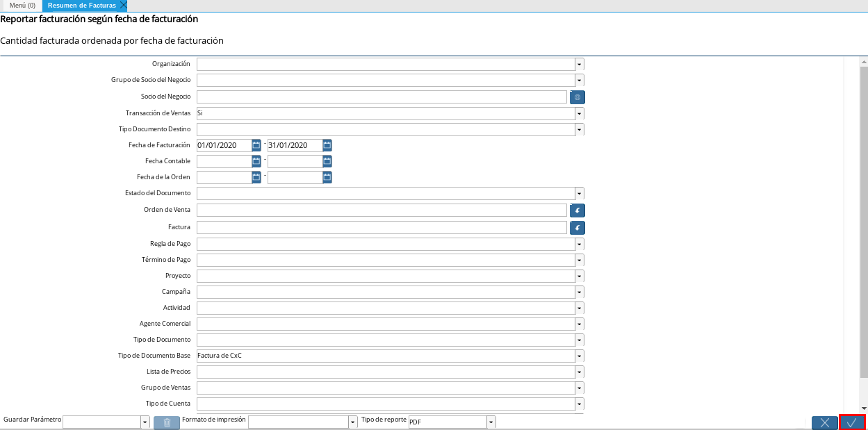Open Socio del Negocio search lookup button

pyautogui.click(x=578, y=97)
